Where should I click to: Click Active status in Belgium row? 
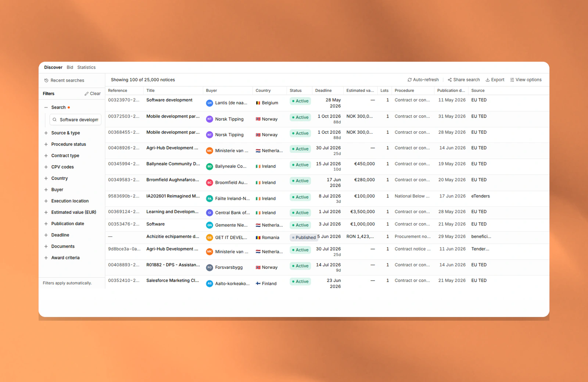tap(300, 101)
